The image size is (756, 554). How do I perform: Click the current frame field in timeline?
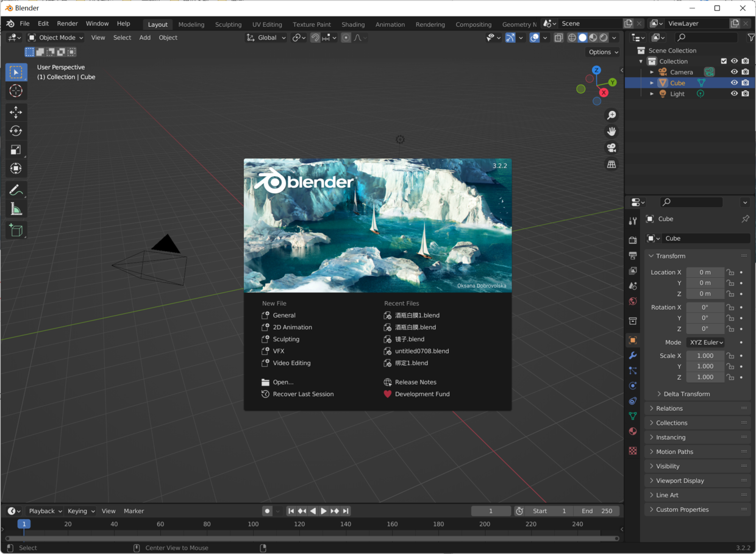click(491, 511)
